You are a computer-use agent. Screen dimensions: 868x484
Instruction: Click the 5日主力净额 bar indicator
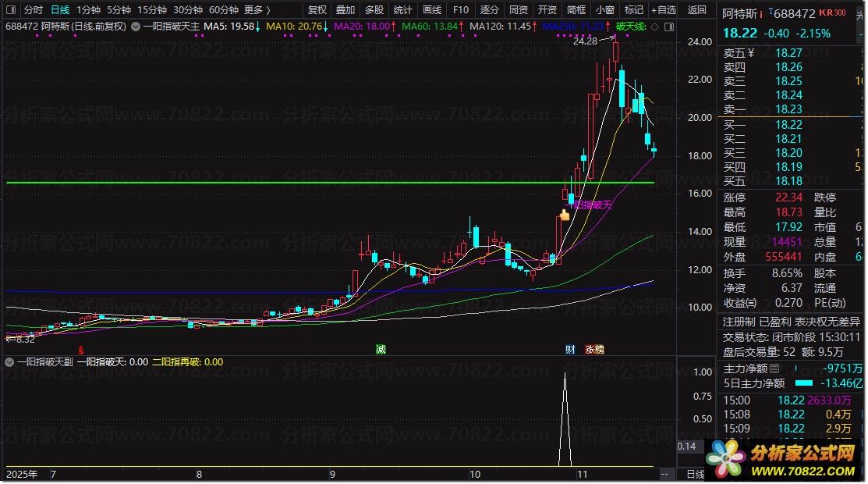804,383
